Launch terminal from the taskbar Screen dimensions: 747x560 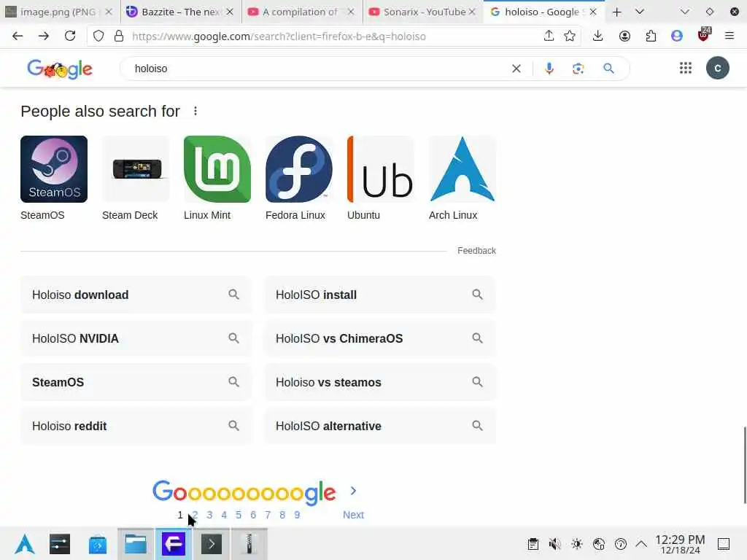click(x=212, y=544)
